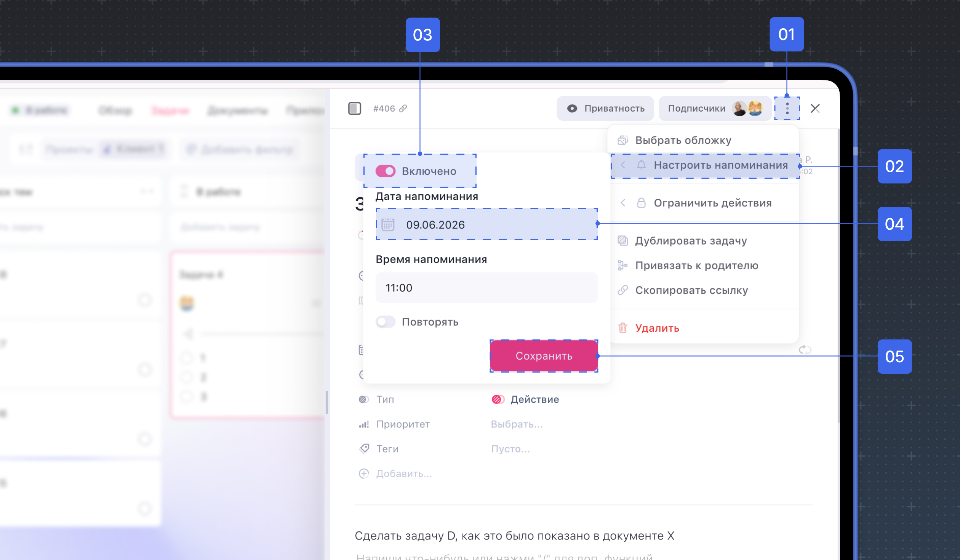Open the reminder date field 09.06.2026
This screenshot has height=560, width=960.
point(486,225)
